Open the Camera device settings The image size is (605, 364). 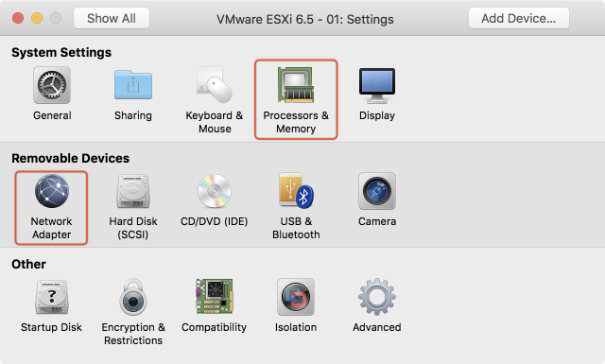(x=377, y=191)
